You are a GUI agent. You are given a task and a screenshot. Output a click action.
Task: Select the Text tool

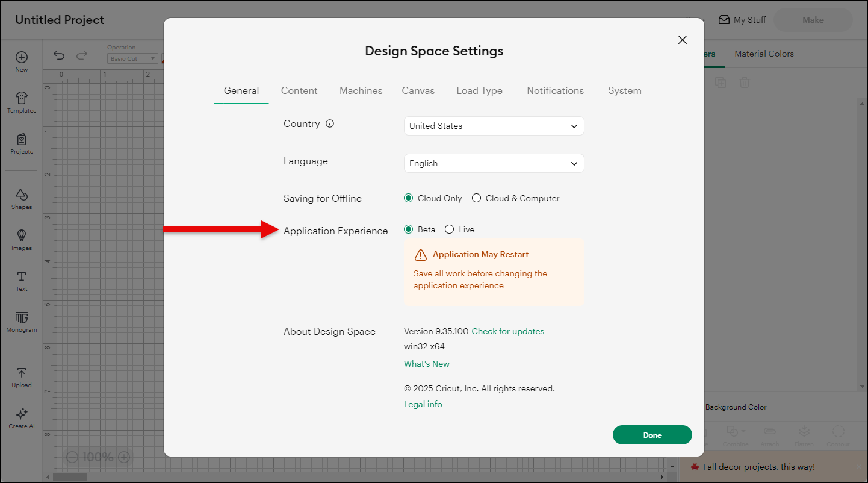[x=21, y=279]
